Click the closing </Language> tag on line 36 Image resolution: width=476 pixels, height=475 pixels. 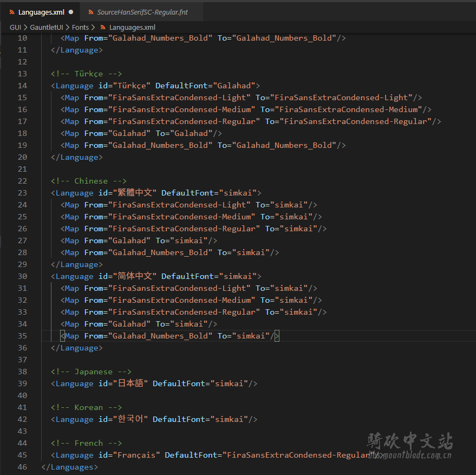[x=77, y=348]
